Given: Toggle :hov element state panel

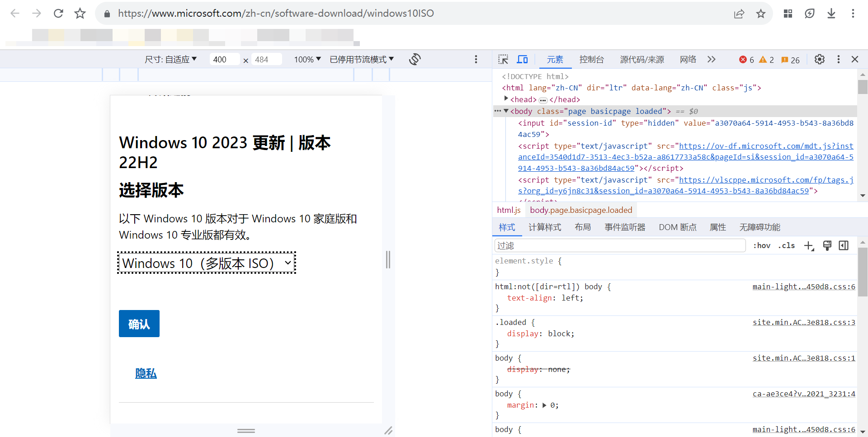Looking at the screenshot, I should [x=762, y=245].
